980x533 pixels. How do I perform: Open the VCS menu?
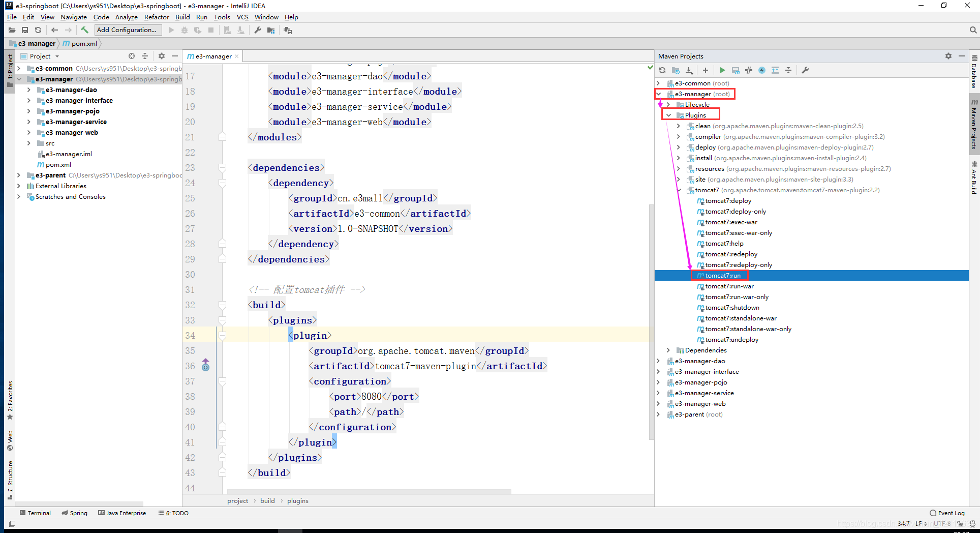pos(242,17)
